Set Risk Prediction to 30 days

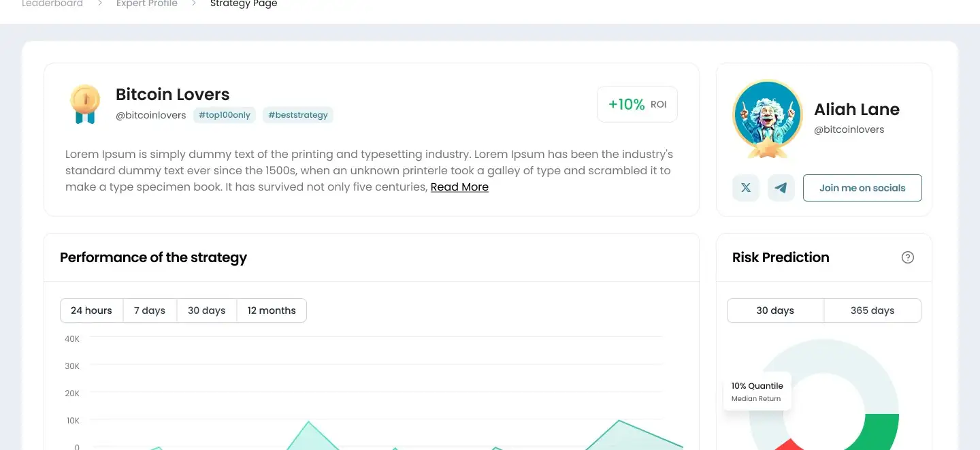pyautogui.click(x=775, y=310)
